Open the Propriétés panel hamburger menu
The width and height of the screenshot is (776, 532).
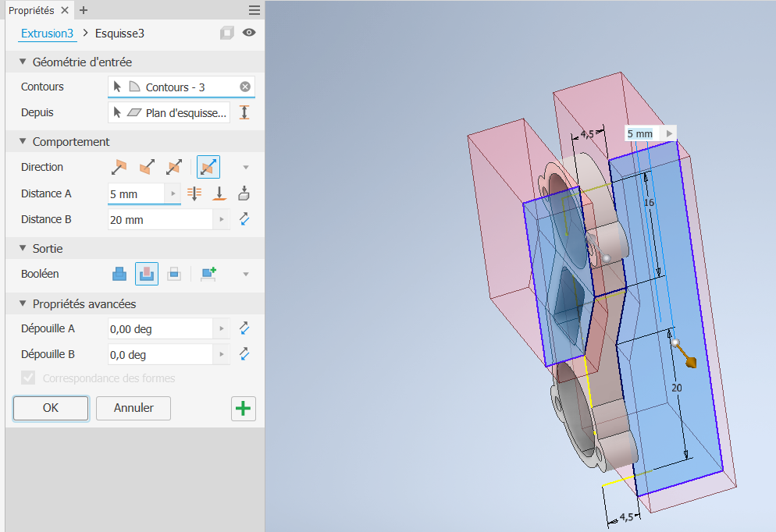click(x=255, y=10)
